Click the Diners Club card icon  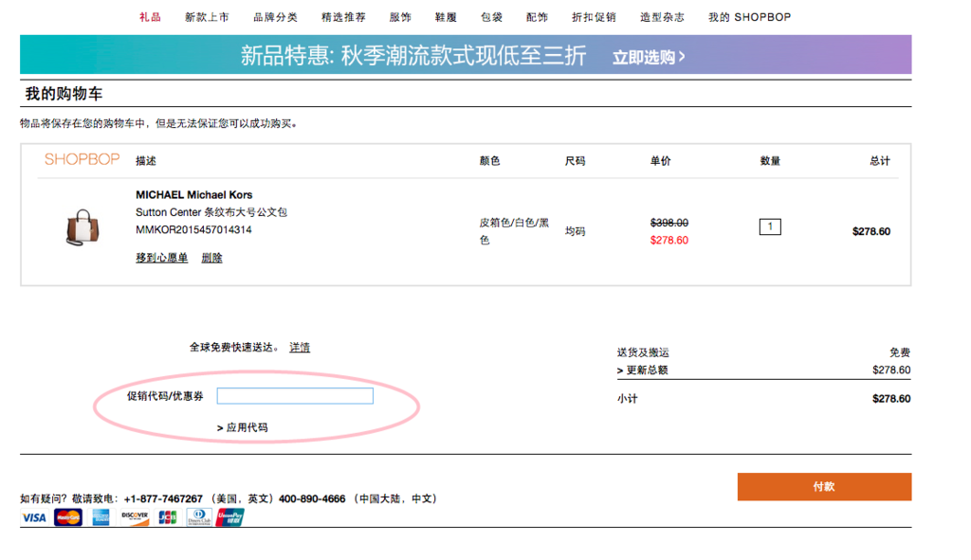(x=199, y=517)
